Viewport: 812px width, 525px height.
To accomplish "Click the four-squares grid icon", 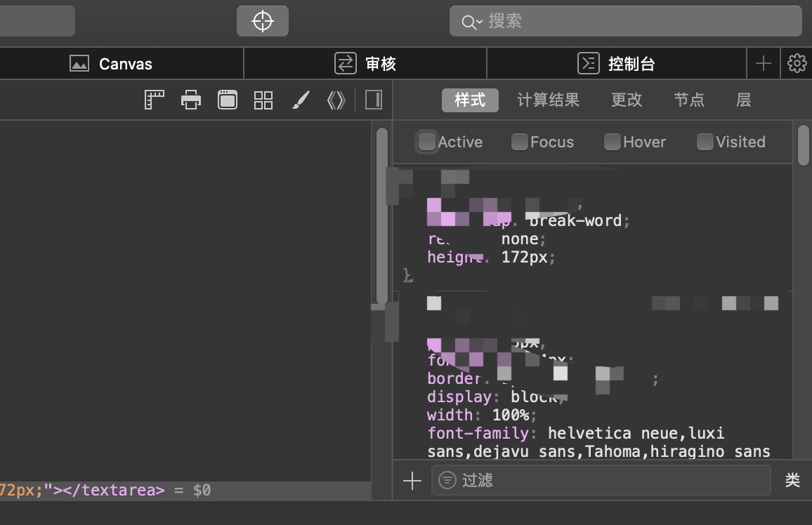I will [x=263, y=100].
